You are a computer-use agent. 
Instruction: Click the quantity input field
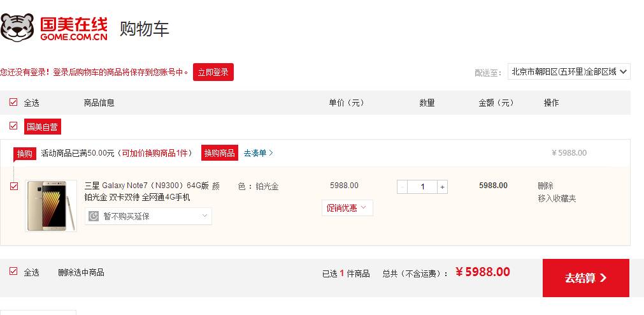(x=422, y=187)
